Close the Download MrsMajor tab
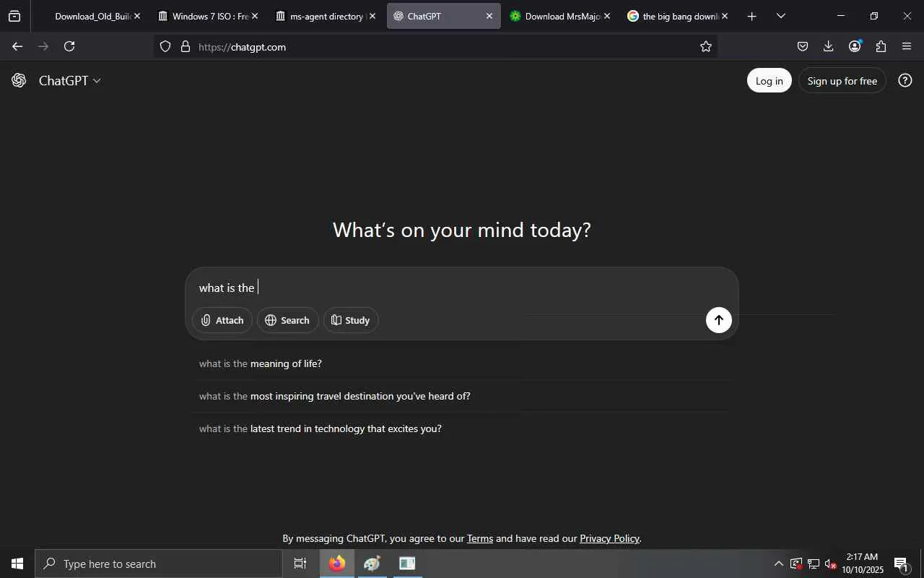This screenshot has height=578, width=924. 606,16
